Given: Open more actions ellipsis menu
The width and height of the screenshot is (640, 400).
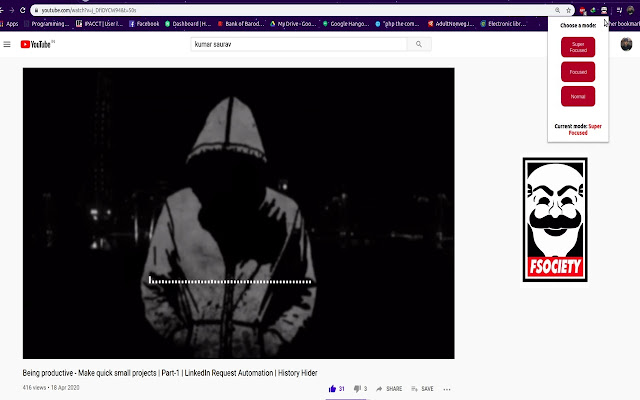Looking at the screenshot, I should click(447, 389).
